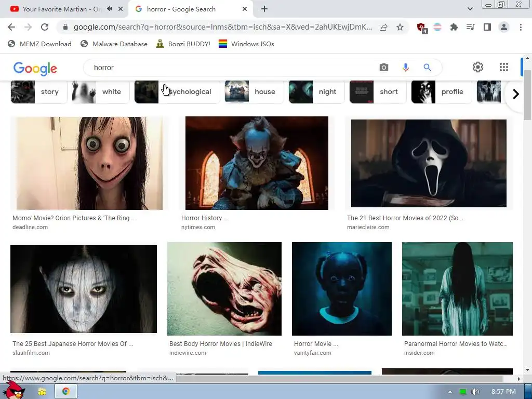Click the Google logo

[35, 69]
